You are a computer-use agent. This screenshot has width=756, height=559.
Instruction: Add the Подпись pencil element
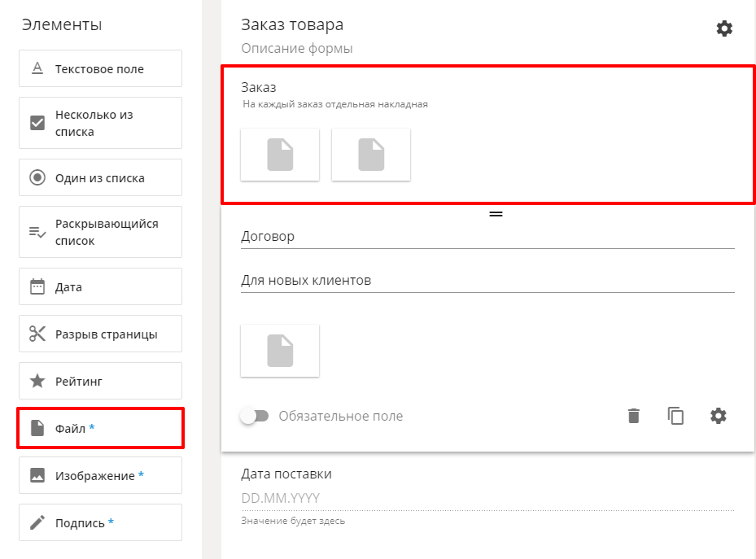100,522
